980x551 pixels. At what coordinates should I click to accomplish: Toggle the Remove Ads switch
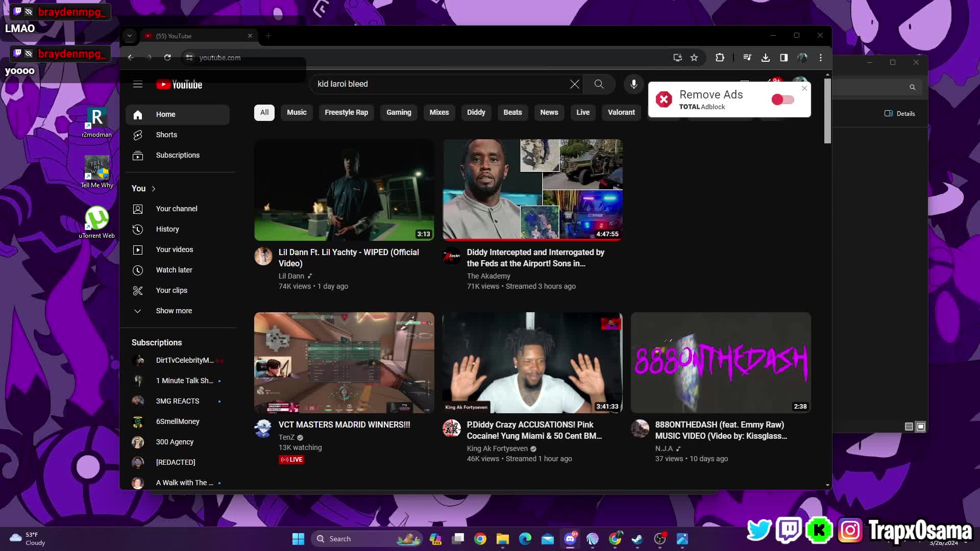782,100
